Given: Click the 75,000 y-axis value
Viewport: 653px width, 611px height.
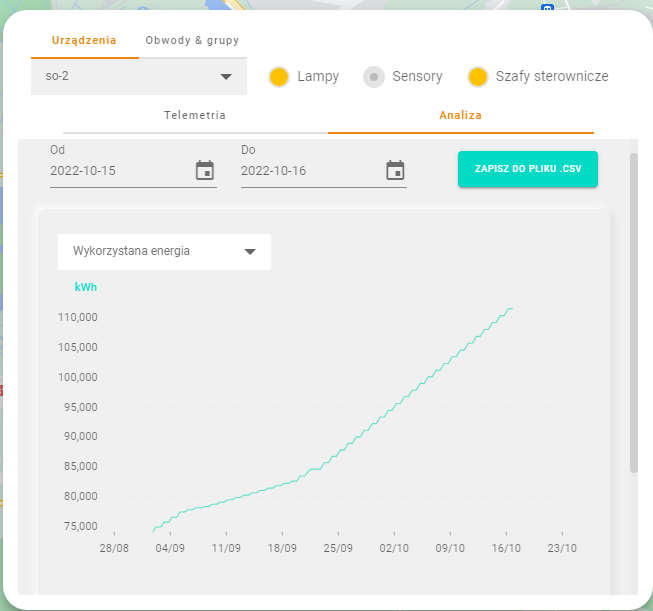Looking at the screenshot, I should tap(81, 526).
